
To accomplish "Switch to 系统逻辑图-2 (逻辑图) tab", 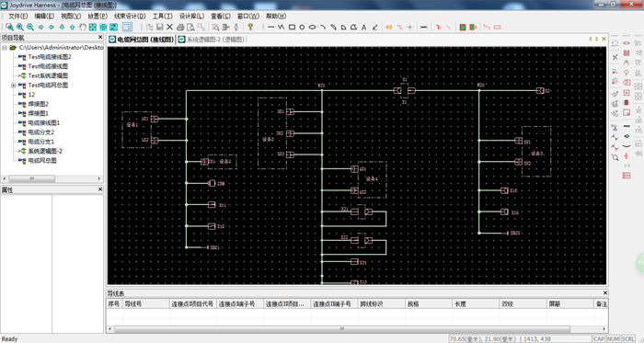I will click(212, 40).
